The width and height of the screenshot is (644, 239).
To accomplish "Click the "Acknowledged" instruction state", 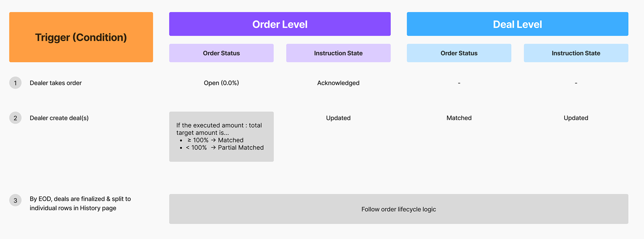I will 338,83.
